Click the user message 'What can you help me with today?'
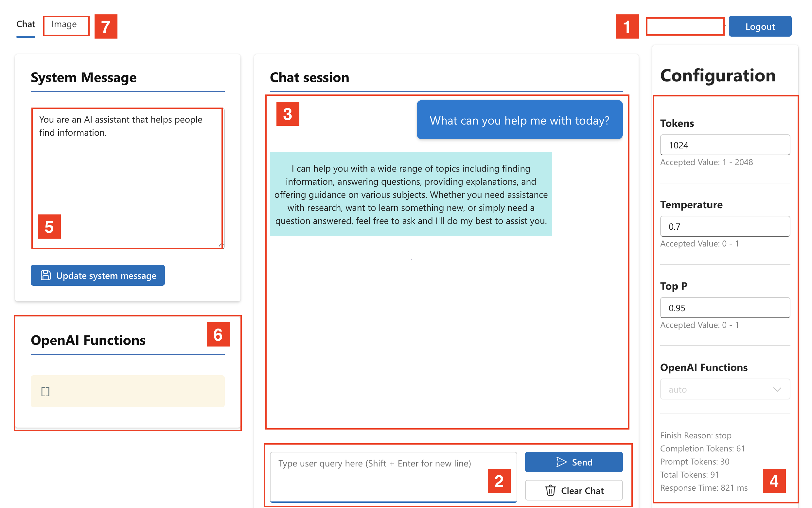 pyautogui.click(x=520, y=120)
